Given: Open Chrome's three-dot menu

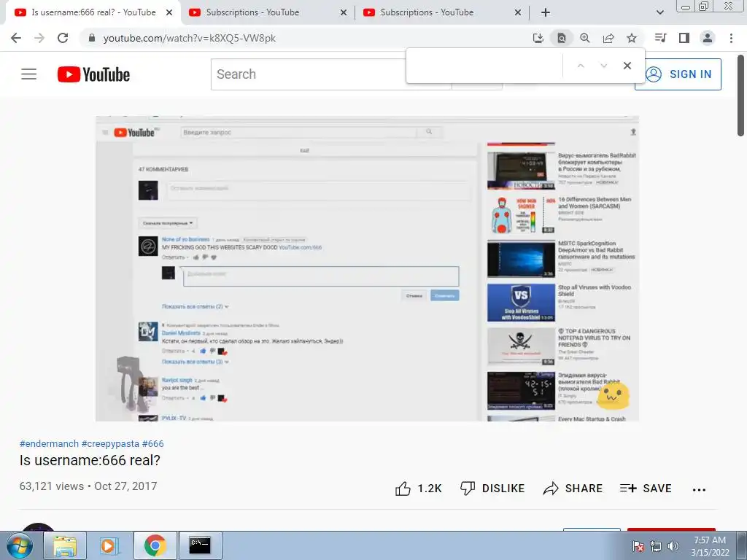Looking at the screenshot, I should (731, 38).
